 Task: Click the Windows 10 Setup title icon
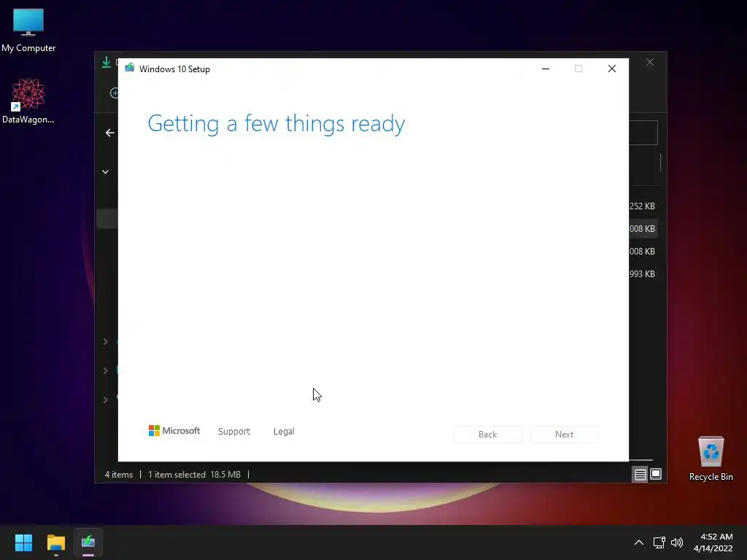(x=130, y=68)
